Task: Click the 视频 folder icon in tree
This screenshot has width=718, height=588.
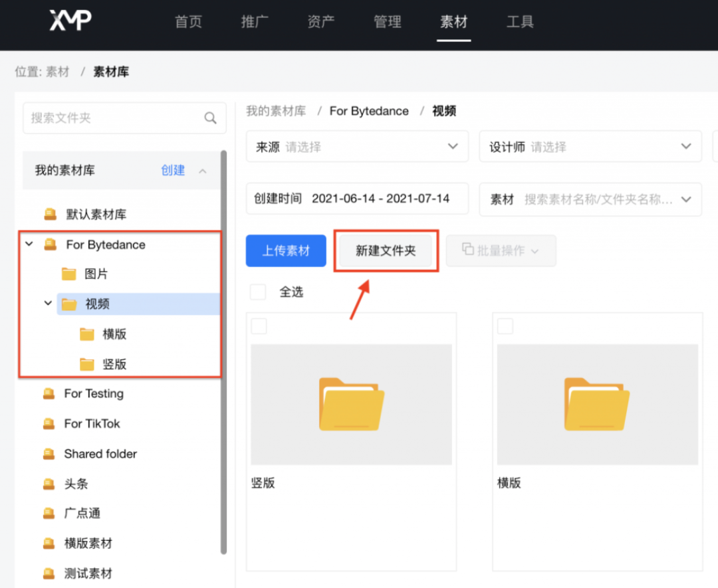Action: (x=68, y=304)
